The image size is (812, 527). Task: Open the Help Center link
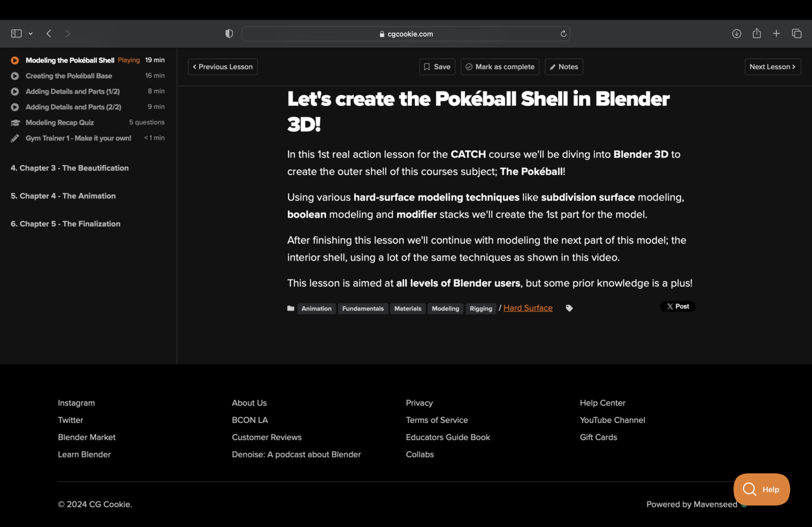point(603,403)
